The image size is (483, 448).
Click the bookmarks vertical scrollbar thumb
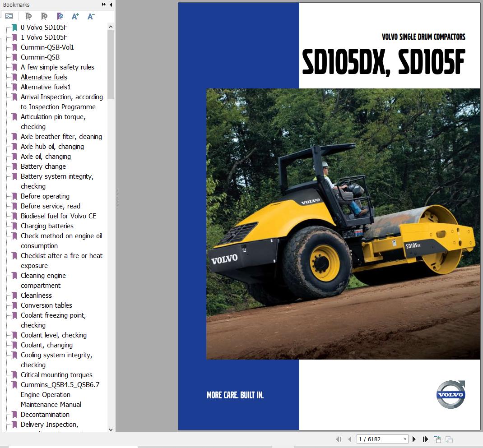point(111,65)
